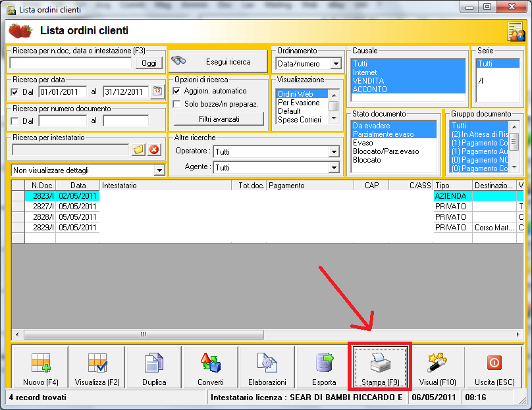Select order row 2829/I

pyautogui.click(x=268, y=228)
